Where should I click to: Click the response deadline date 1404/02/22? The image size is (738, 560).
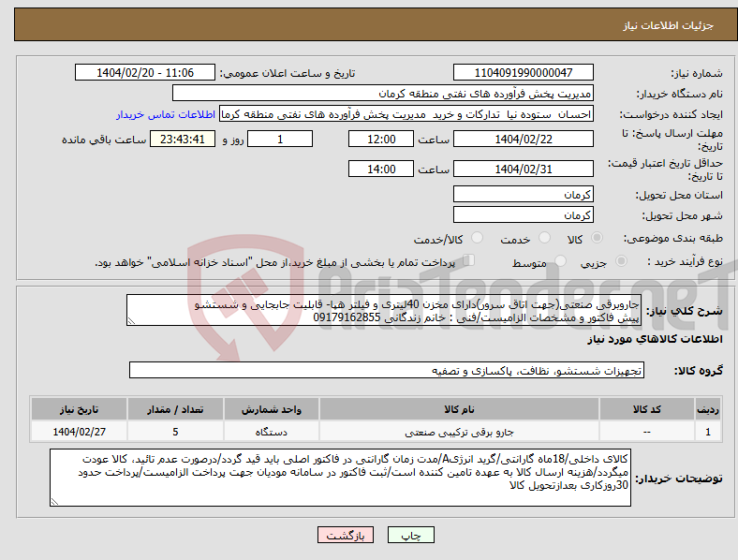(x=523, y=139)
